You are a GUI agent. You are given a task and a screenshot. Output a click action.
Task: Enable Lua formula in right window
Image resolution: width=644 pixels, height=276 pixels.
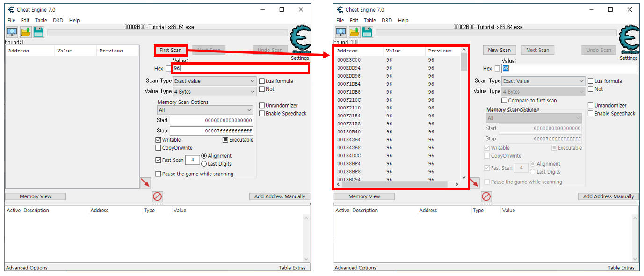pos(591,81)
